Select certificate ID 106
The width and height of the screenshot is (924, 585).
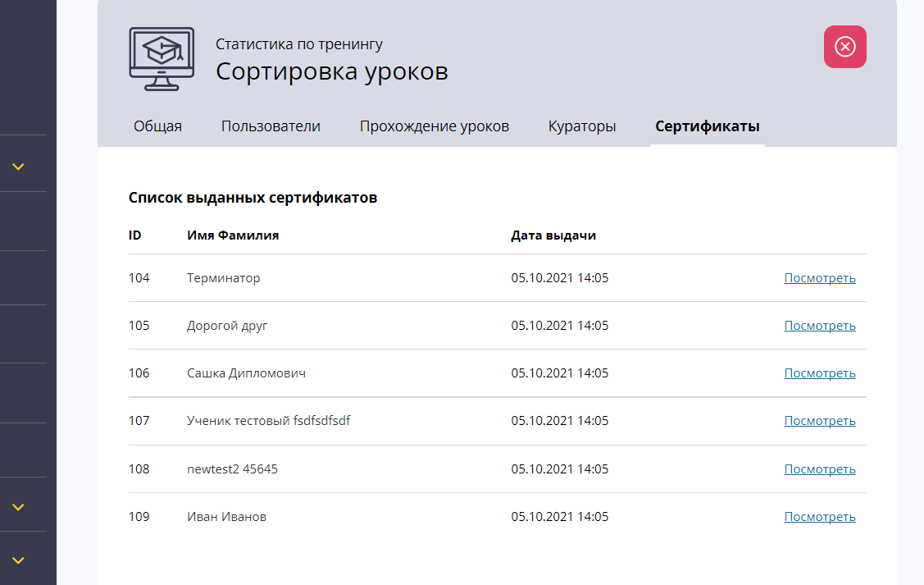coord(139,373)
